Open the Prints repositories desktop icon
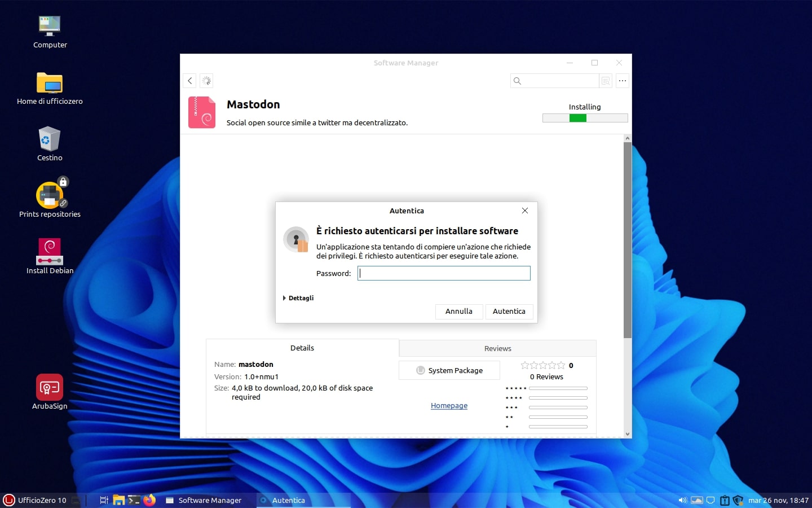This screenshot has height=508, width=812. point(50,199)
